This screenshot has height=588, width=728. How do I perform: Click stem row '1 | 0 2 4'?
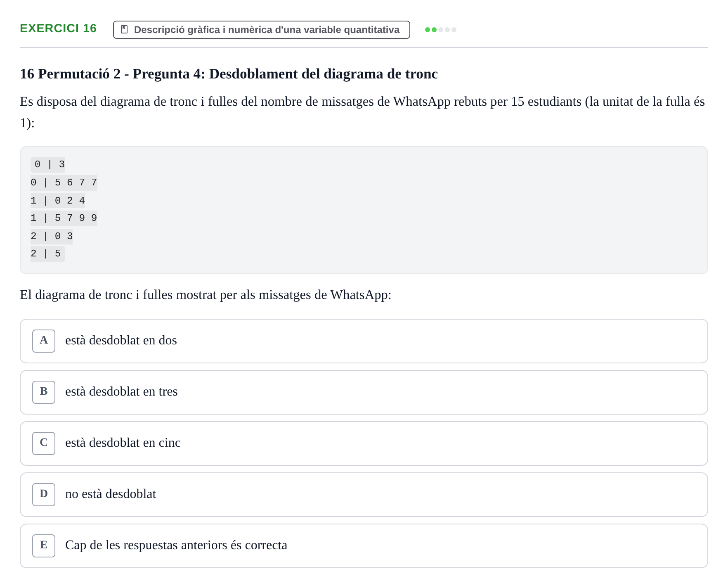pos(58,201)
